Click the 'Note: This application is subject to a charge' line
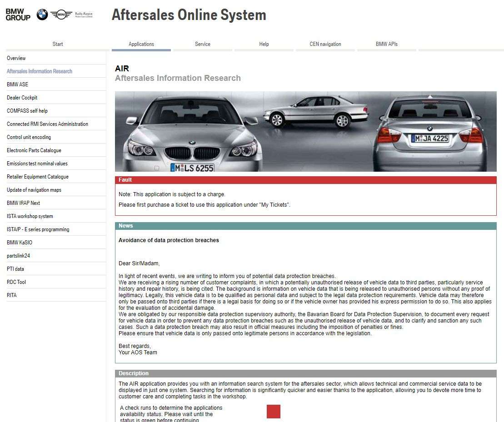The width and height of the screenshot is (504, 422). 172,194
